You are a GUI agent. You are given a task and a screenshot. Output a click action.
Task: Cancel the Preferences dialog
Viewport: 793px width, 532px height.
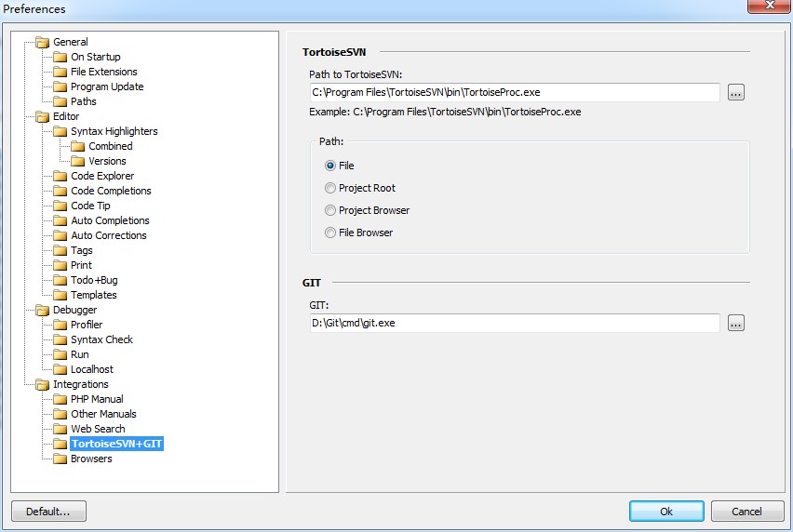pos(746,512)
